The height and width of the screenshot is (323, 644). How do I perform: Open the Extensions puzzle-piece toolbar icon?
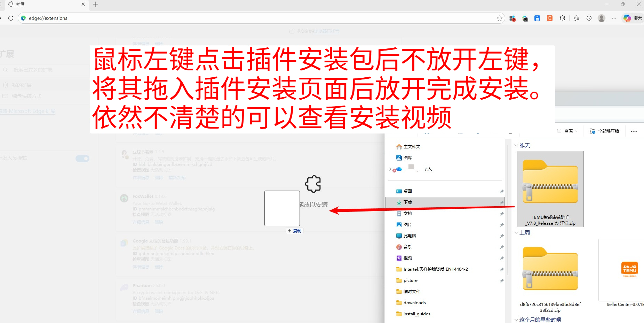tap(562, 18)
